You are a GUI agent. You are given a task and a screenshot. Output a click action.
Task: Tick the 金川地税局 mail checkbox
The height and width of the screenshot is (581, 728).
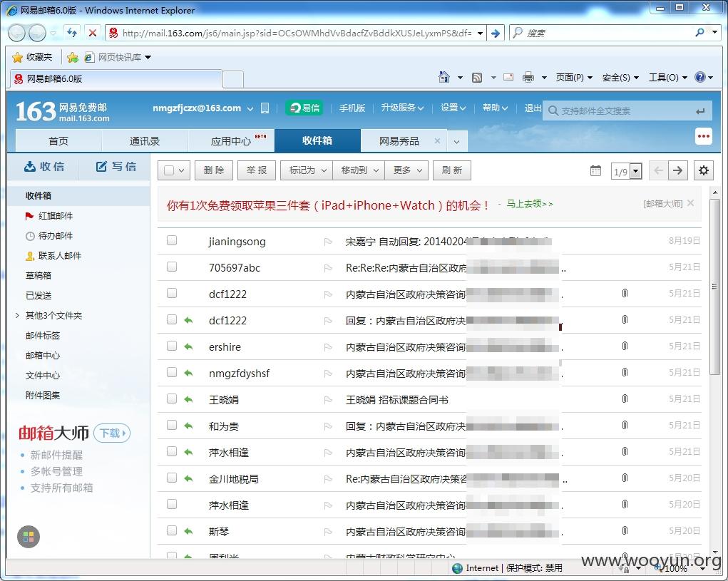click(x=172, y=477)
